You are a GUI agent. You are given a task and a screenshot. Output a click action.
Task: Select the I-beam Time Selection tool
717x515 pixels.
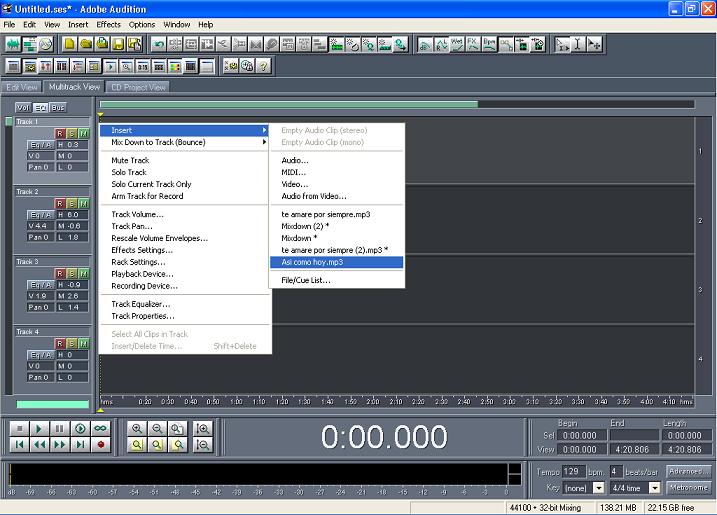pos(578,44)
